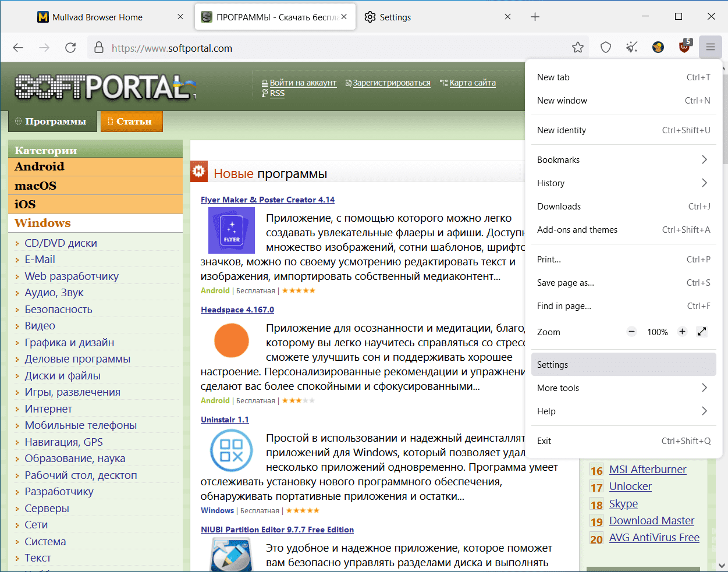Image resolution: width=728 pixels, height=572 pixels.
Task: Expand the Bookmarks submenu
Action: tap(624, 160)
